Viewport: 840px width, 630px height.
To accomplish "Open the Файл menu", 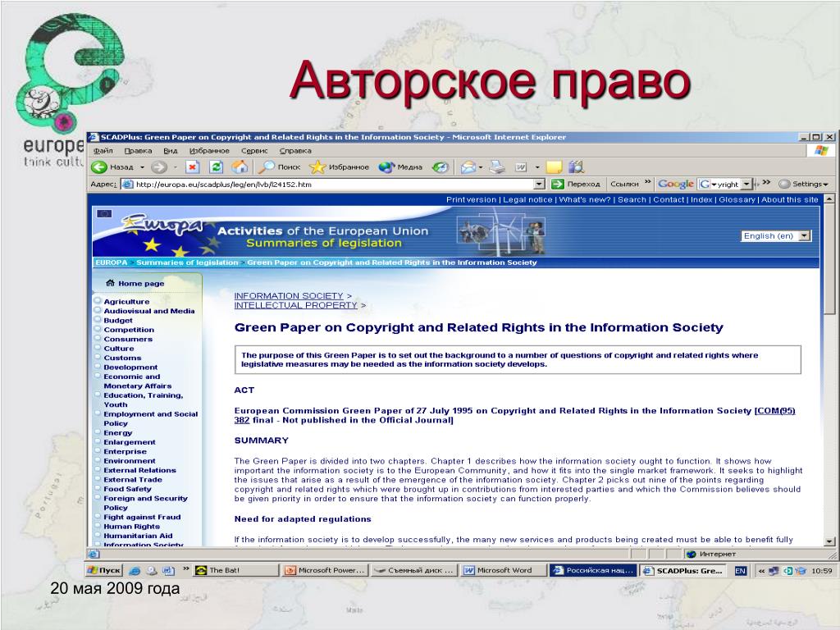I will [103, 151].
